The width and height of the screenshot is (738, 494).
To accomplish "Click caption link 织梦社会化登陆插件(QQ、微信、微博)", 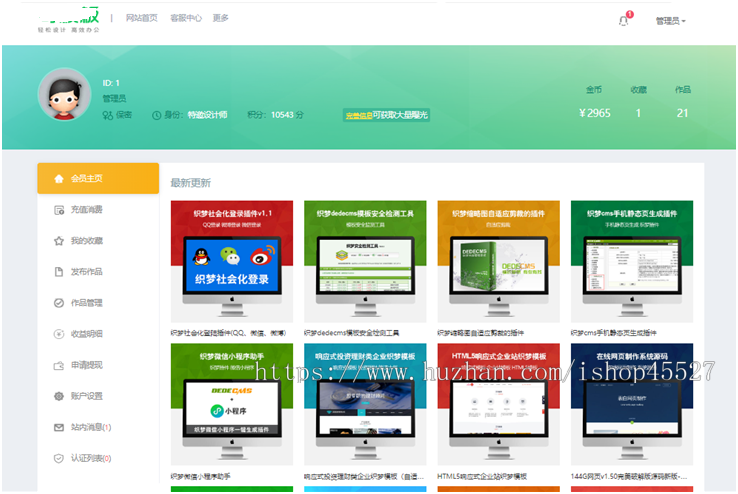I will [228, 333].
